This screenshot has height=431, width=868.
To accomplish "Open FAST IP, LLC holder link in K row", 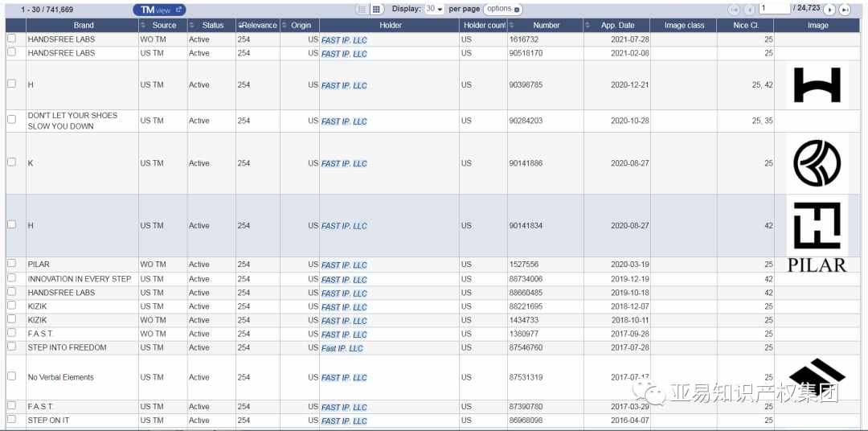I will [x=344, y=163].
